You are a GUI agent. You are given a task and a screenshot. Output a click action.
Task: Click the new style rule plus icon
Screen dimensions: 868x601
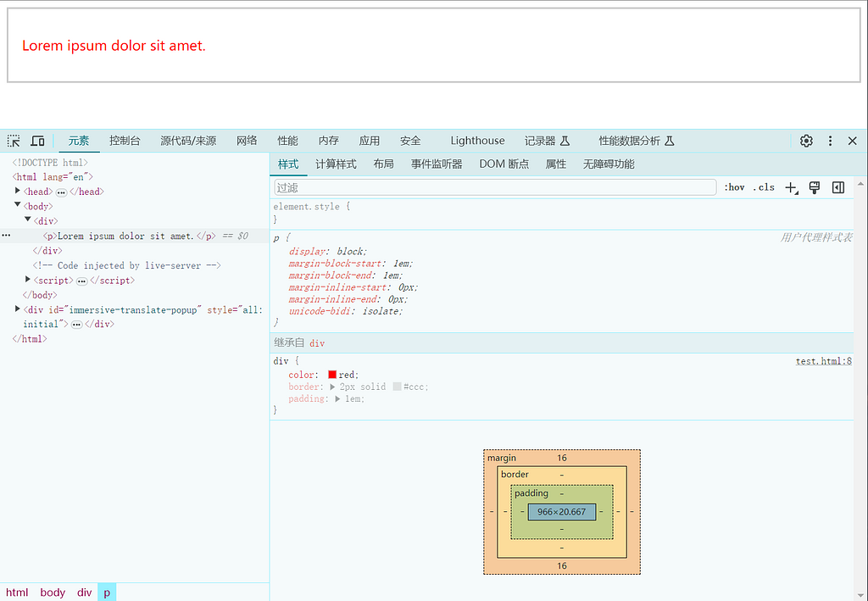point(791,187)
